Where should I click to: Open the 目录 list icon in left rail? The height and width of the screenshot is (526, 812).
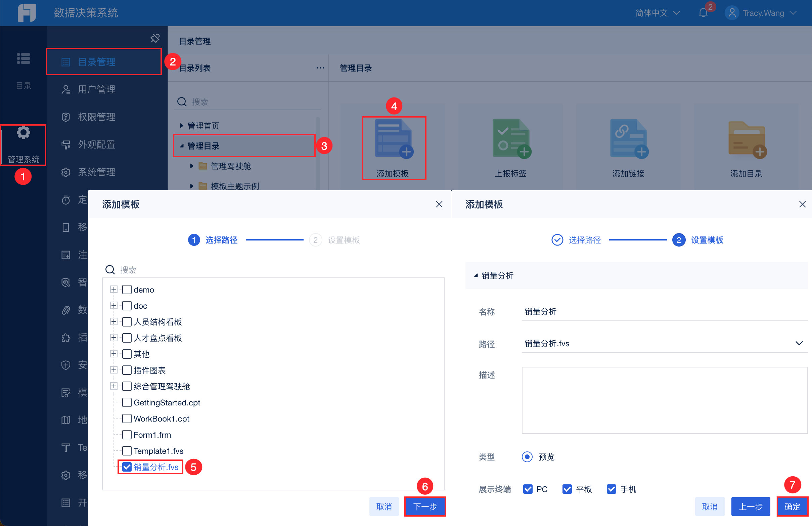[x=23, y=59]
